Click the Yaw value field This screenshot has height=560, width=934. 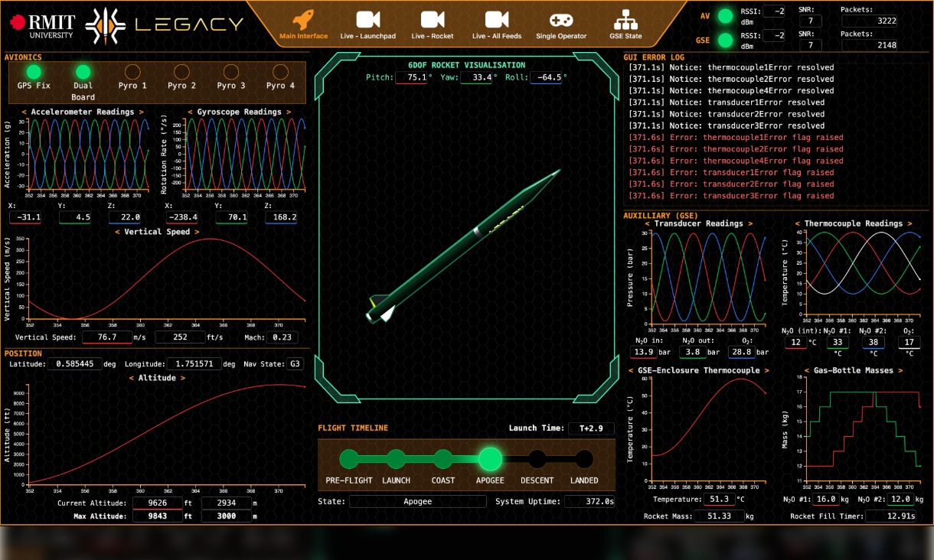(x=476, y=77)
